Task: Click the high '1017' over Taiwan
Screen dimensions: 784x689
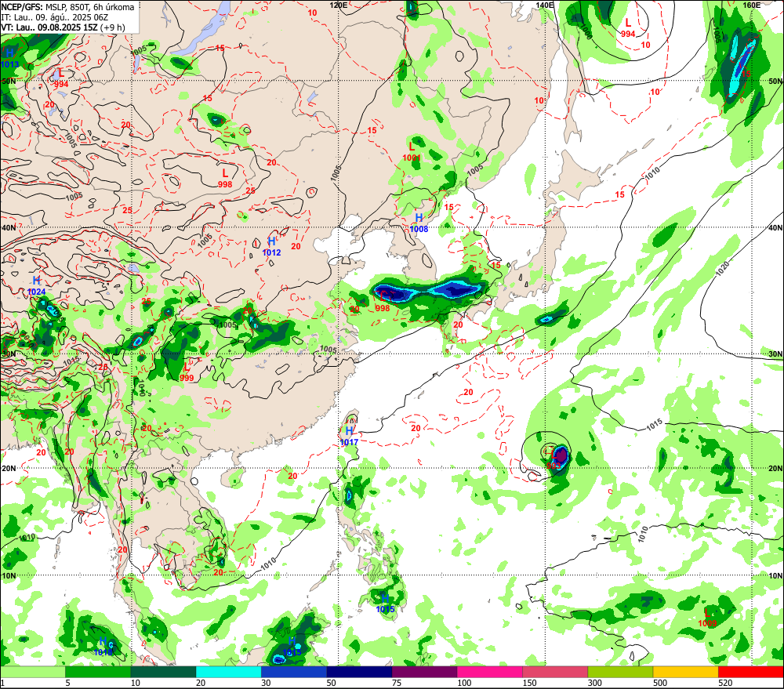Action: coord(349,437)
